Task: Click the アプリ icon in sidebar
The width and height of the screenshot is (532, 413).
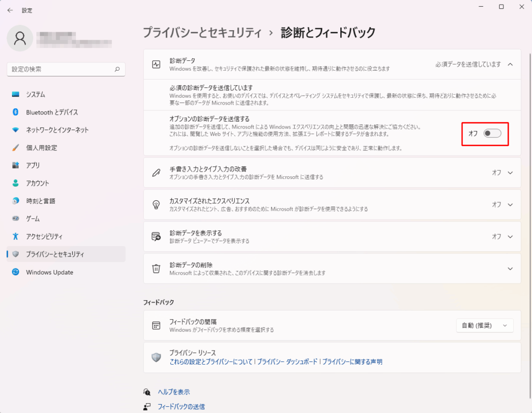Action: (x=16, y=165)
